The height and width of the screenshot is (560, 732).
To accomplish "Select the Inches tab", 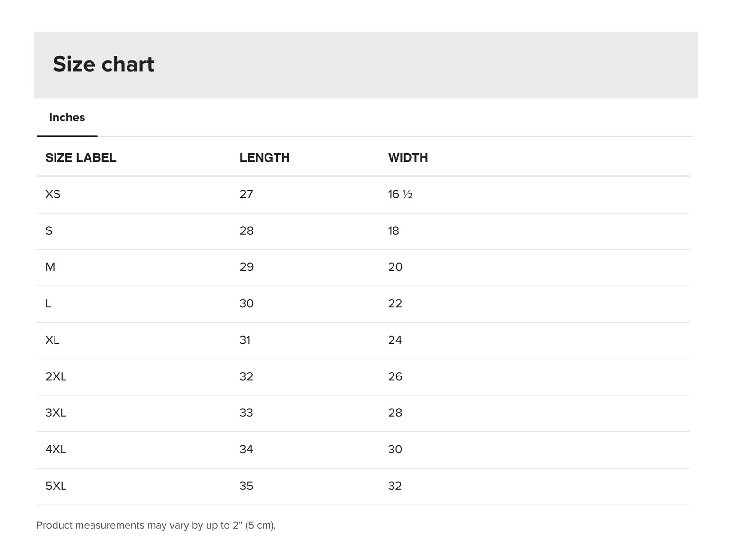I will (67, 118).
